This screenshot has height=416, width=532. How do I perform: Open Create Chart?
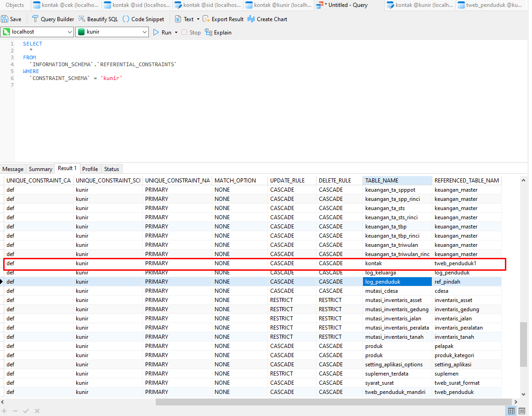coord(271,19)
